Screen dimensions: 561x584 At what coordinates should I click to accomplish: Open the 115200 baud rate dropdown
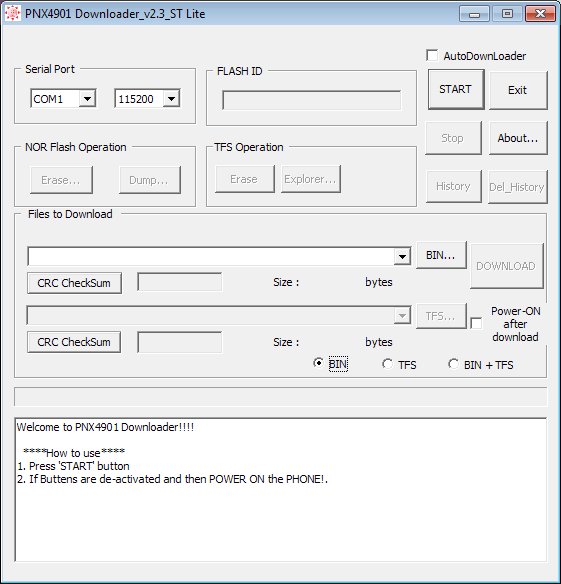171,99
